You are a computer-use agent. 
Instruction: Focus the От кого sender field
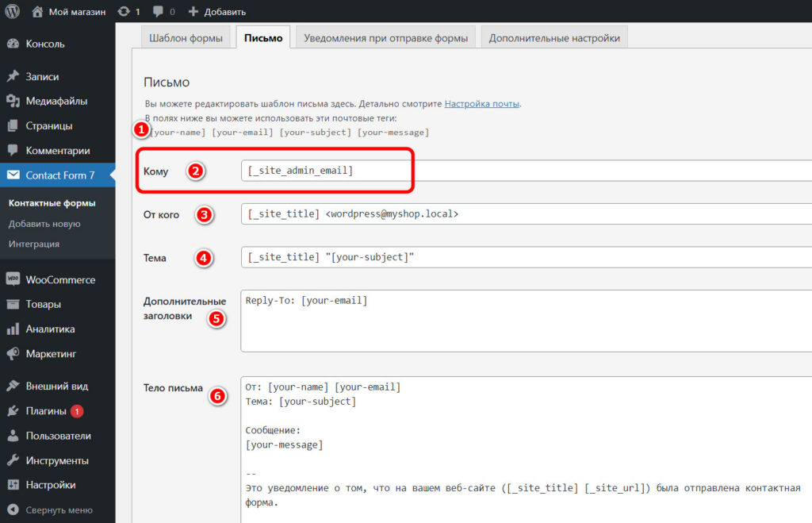pyautogui.click(x=527, y=213)
